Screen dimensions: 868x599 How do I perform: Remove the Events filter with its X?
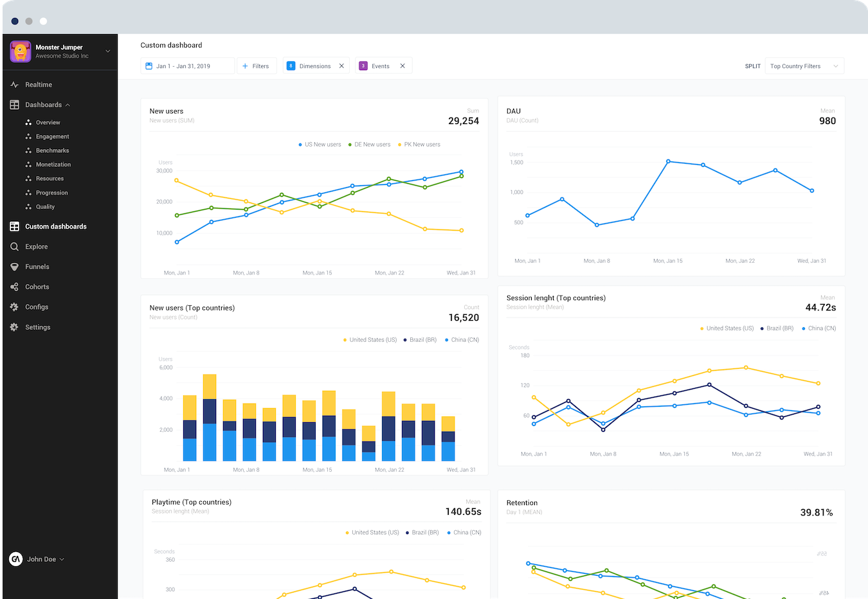(402, 66)
